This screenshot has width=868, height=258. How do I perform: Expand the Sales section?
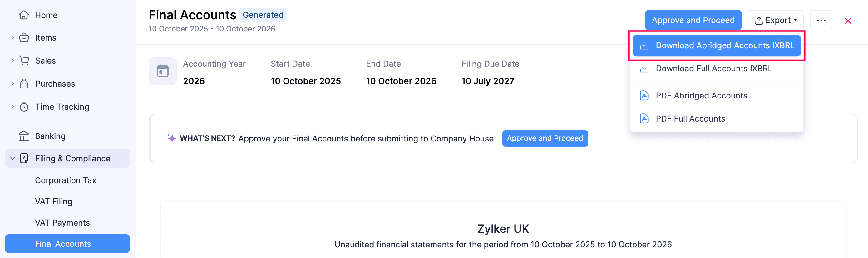click(12, 60)
